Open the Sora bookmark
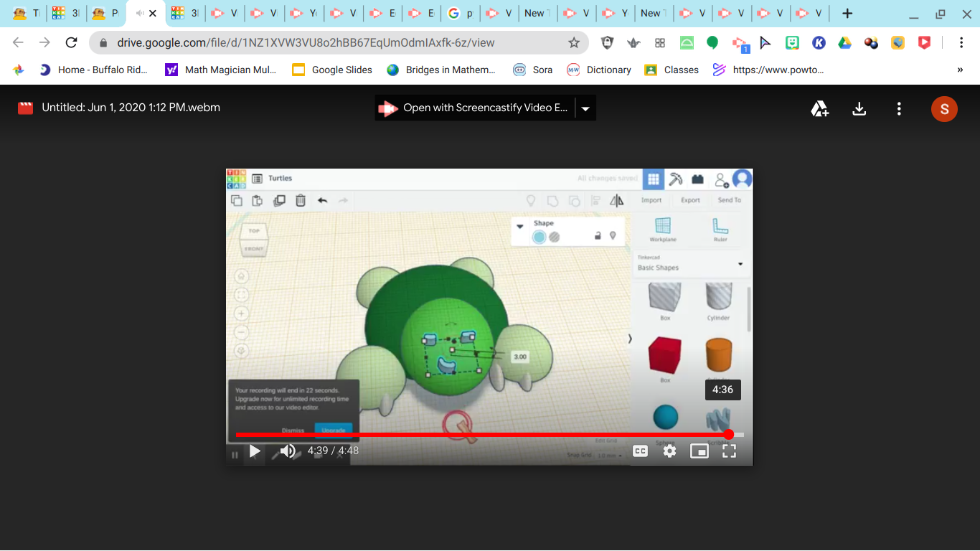The height and width of the screenshot is (551, 980). pyautogui.click(x=533, y=70)
